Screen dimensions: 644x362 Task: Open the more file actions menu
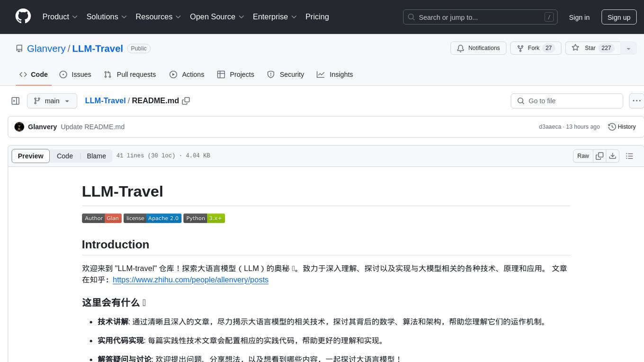pyautogui.click(x=636, y=101)
